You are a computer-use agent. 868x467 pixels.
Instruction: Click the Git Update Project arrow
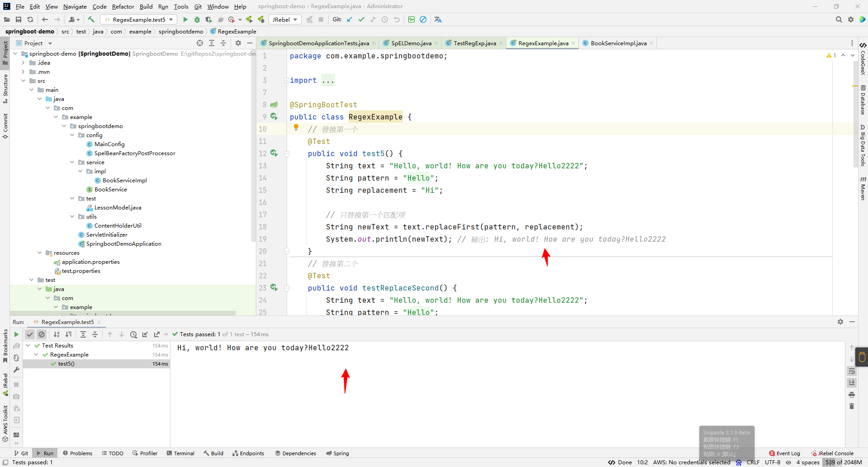(349, 19)
